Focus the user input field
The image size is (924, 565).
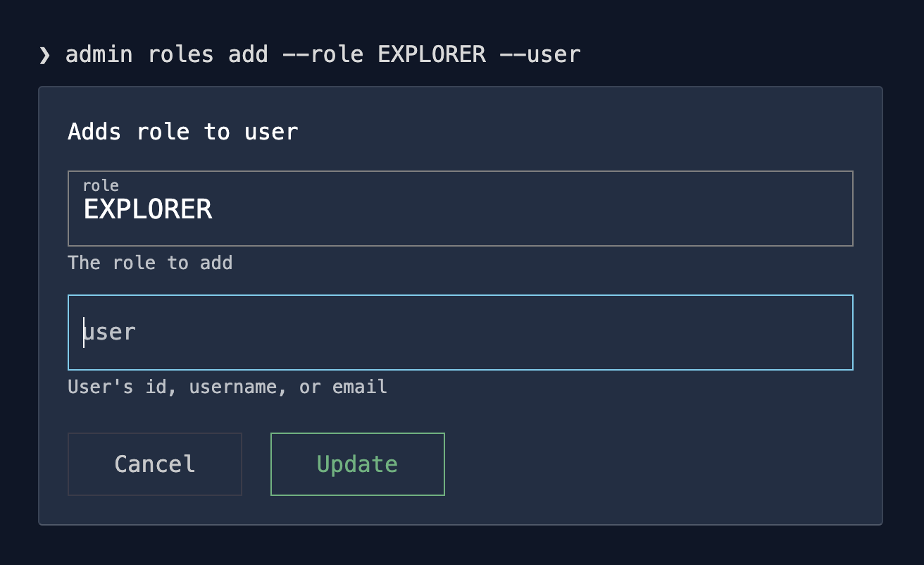460,333
